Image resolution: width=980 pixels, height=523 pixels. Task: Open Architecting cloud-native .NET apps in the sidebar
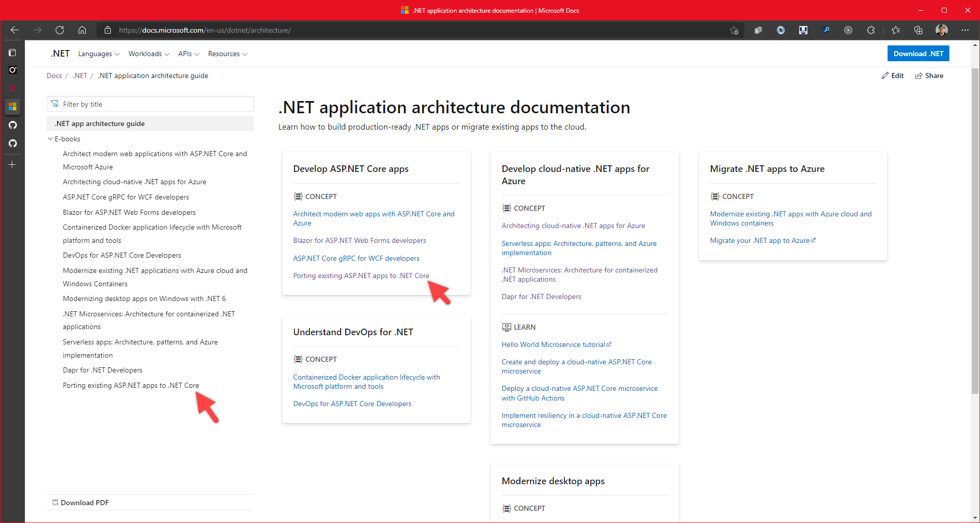[134, 182]
